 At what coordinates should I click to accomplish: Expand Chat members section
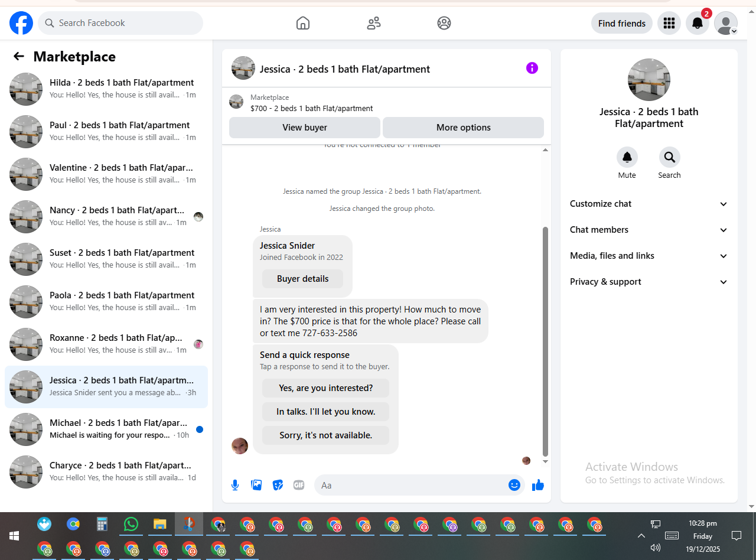(x=649, y=230)
